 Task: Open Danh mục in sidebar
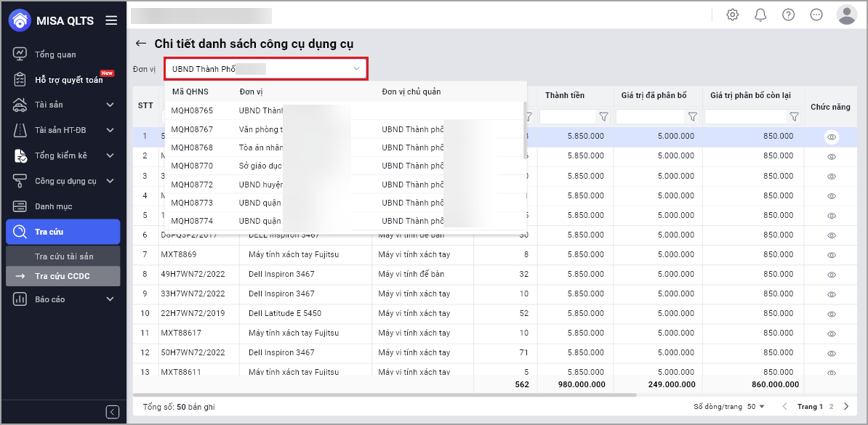(x=63, y=206)
